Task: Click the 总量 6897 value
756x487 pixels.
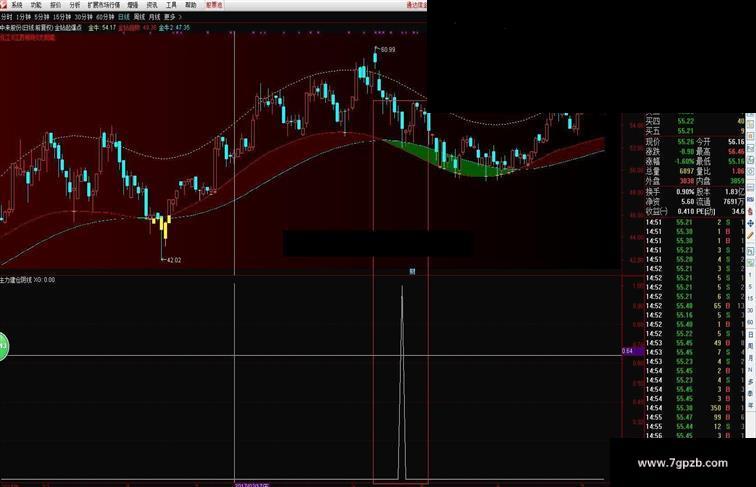Action: 687,171
